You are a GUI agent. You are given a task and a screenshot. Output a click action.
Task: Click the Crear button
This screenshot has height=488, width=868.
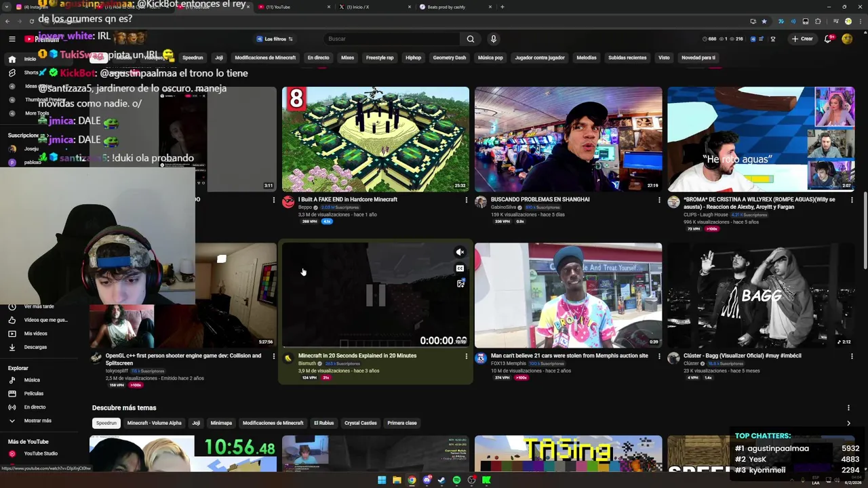[x=802, y=39]
